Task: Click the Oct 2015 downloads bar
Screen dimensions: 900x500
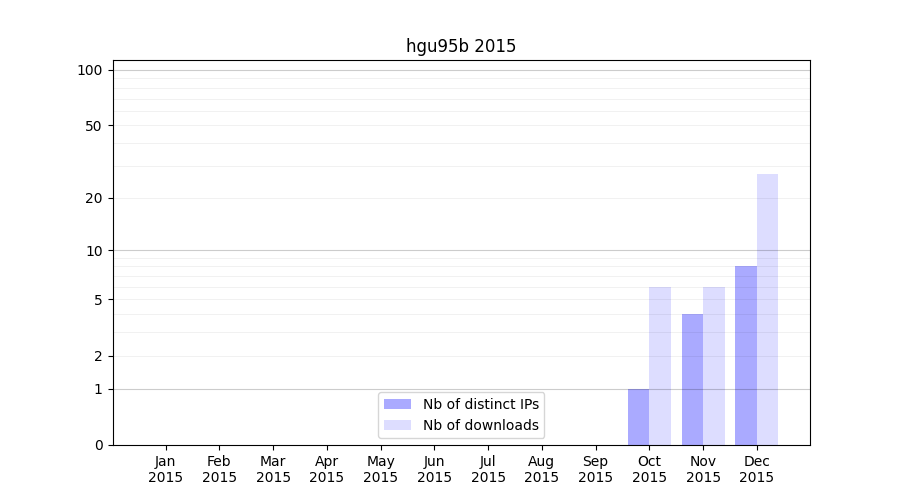Action: [660, 366]
